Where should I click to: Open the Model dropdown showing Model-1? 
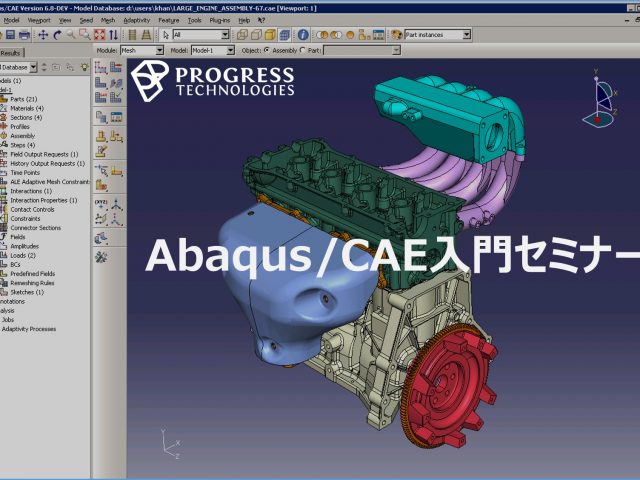(213, 51)
